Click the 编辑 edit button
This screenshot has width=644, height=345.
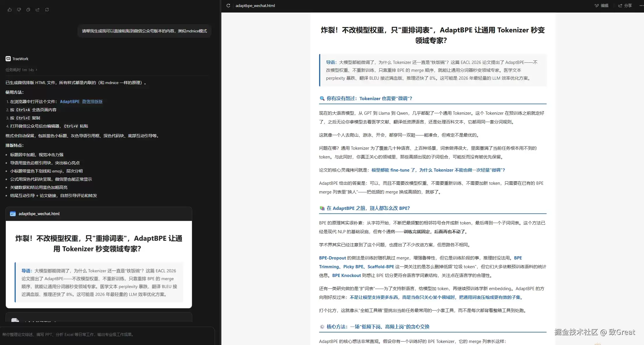[x=601, y=6]
